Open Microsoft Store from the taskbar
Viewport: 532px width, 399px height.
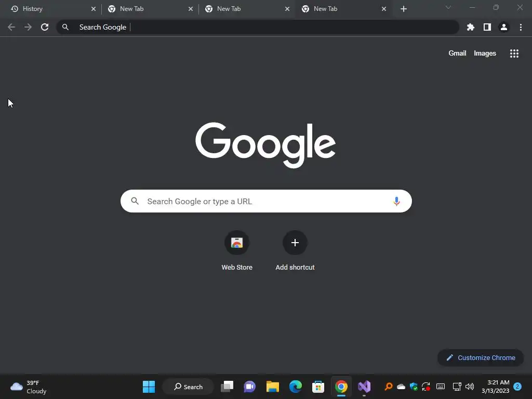pyautogui.click(x=318, y=387)
